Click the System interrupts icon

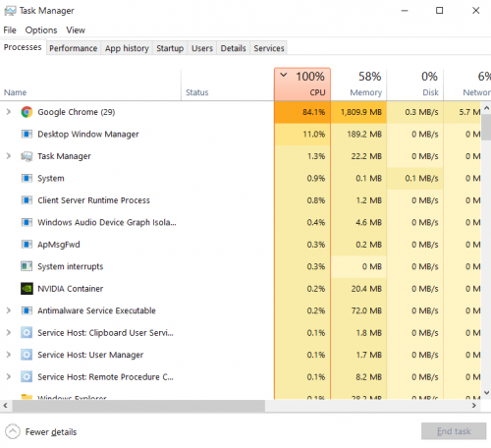point(27,266)
